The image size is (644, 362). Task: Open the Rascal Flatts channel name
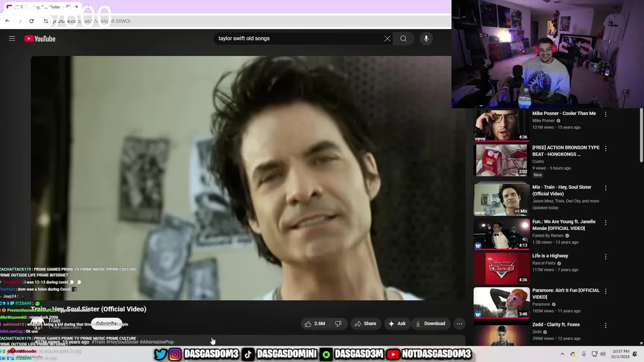tap(544, 263)
